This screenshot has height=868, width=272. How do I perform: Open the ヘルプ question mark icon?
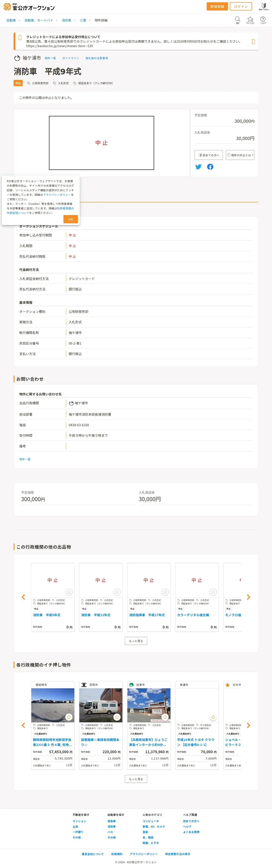[263, 20]
